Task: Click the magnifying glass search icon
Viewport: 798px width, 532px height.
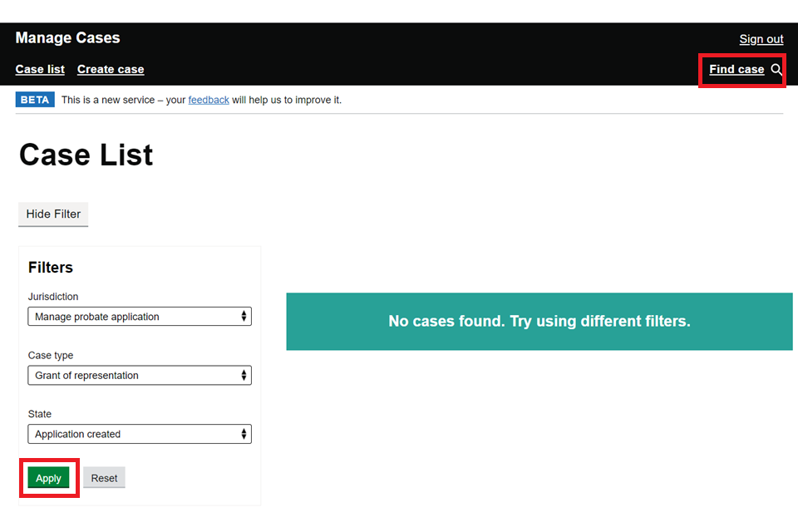Action: click(776, 69)
